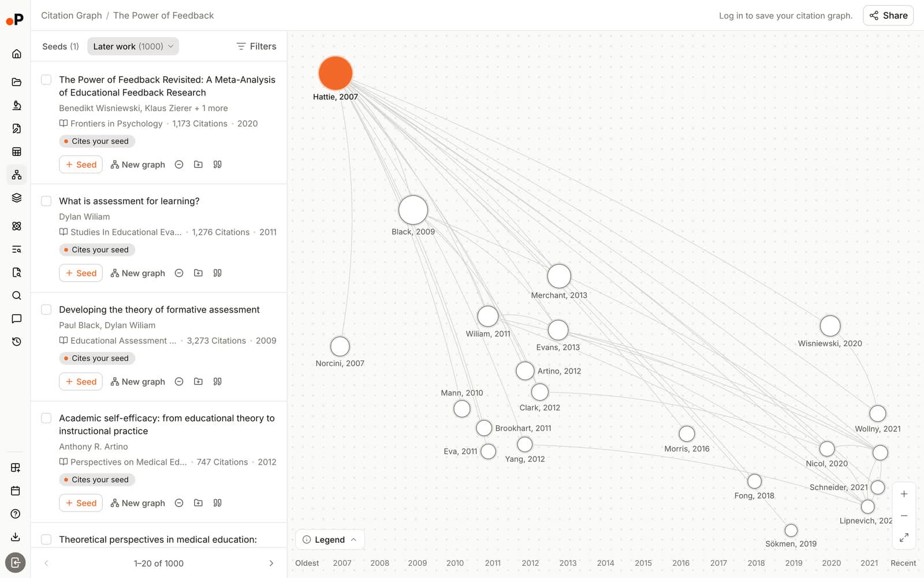Viewport: 924px width, 578px height.
Task: Expand the graph to fullscreen
Action: tap(904, 538)
